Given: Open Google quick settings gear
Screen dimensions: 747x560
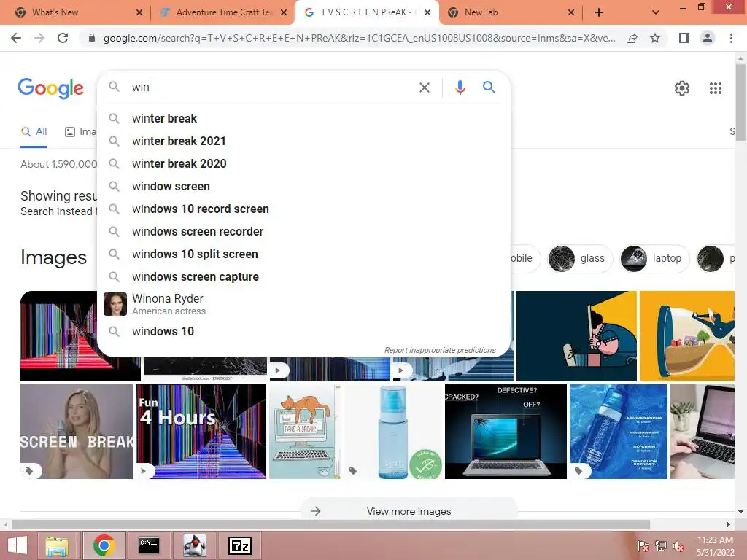Looking at the screenshot, I should [682, 88].
